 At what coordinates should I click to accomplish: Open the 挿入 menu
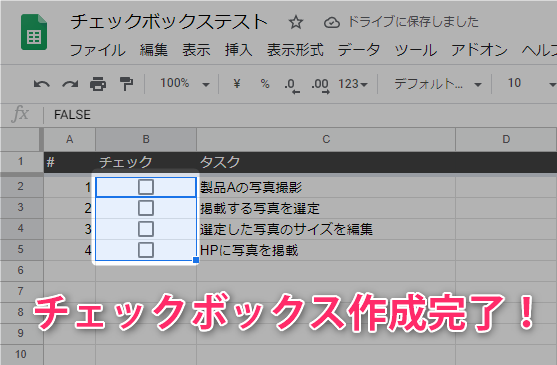pos(238,50)
